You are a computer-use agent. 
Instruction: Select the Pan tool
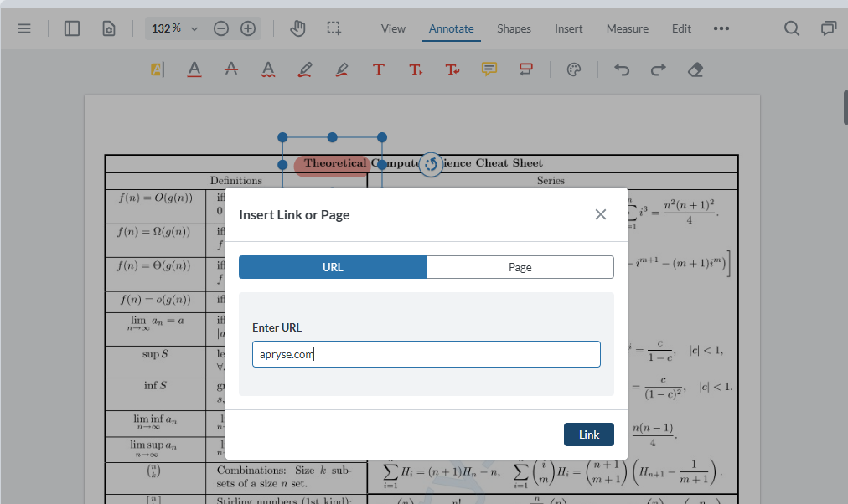click(297, 28)
